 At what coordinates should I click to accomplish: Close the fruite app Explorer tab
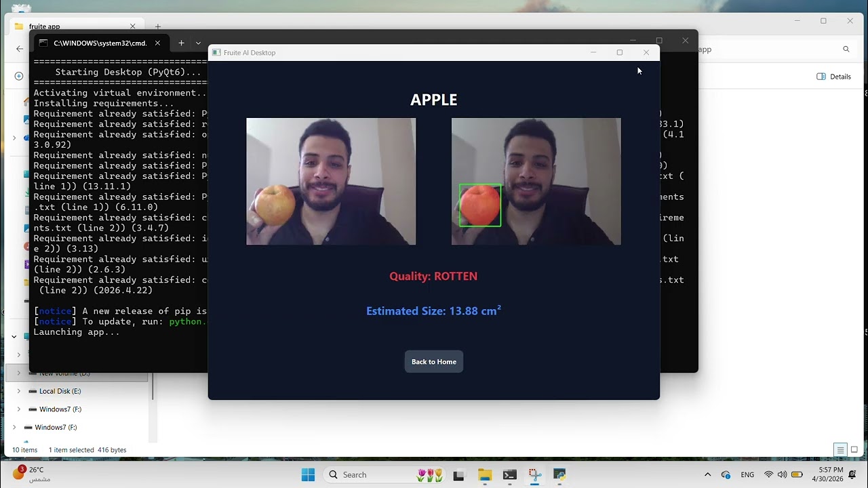pyautogui.click(x=133, y=26)
